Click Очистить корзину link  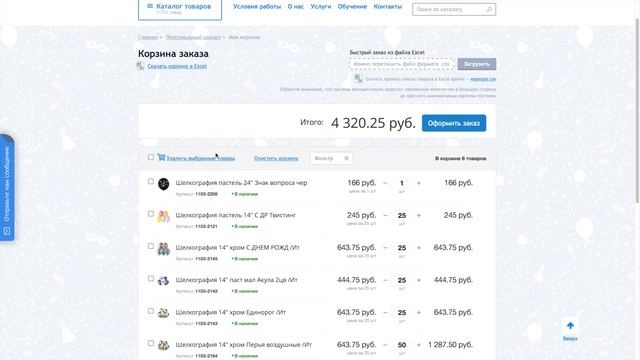click(x=276, y=158)
